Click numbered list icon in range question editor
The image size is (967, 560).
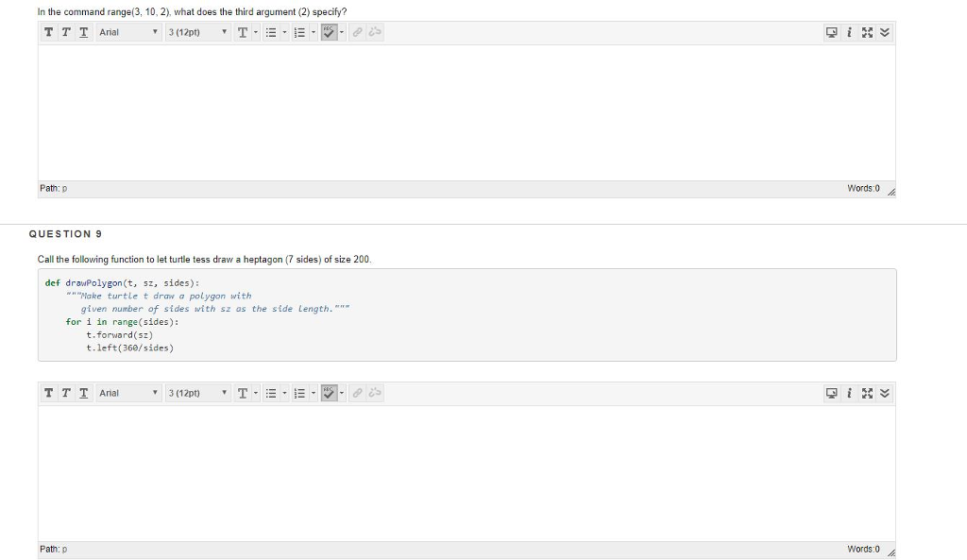[x=299, y=32]
